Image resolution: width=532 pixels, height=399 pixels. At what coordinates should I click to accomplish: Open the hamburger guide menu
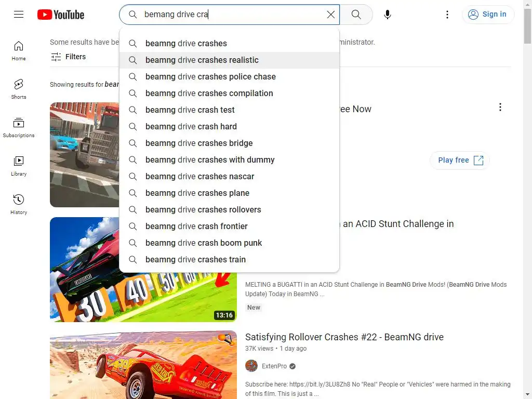(x=19, y=14)
